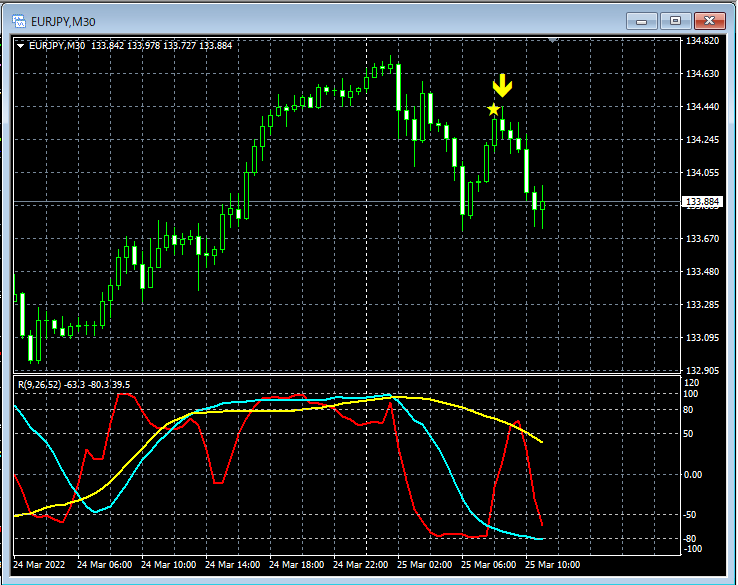Click the EURJPY,M30 window title text
Viewport: 738px width, 585px height.
coord(63,22)
